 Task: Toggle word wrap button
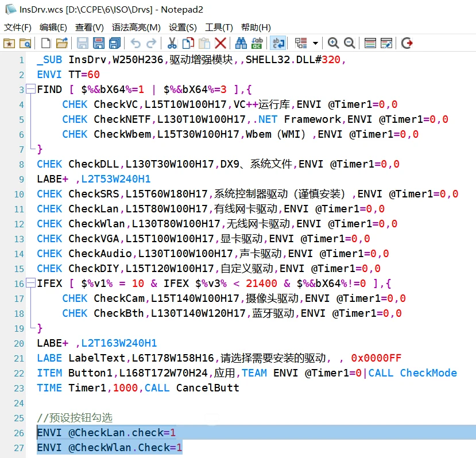click(278, 44)
